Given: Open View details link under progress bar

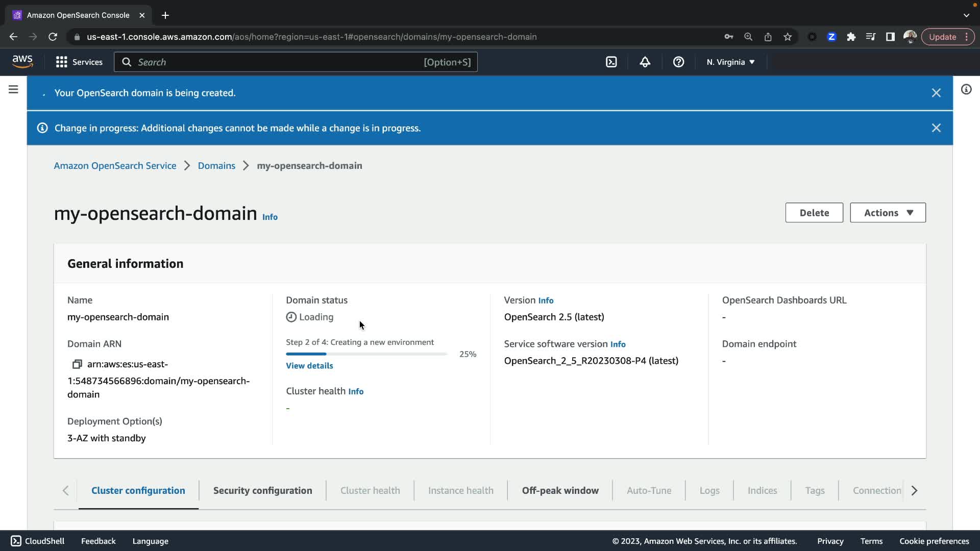Looking at the screenshot, I should [309, 366].
